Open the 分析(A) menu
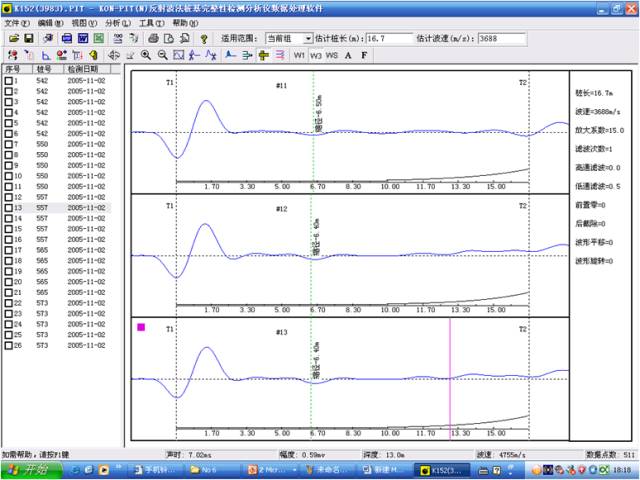This screenshot has height=480, width=640. pyautogui.click(x=117, y=22)
